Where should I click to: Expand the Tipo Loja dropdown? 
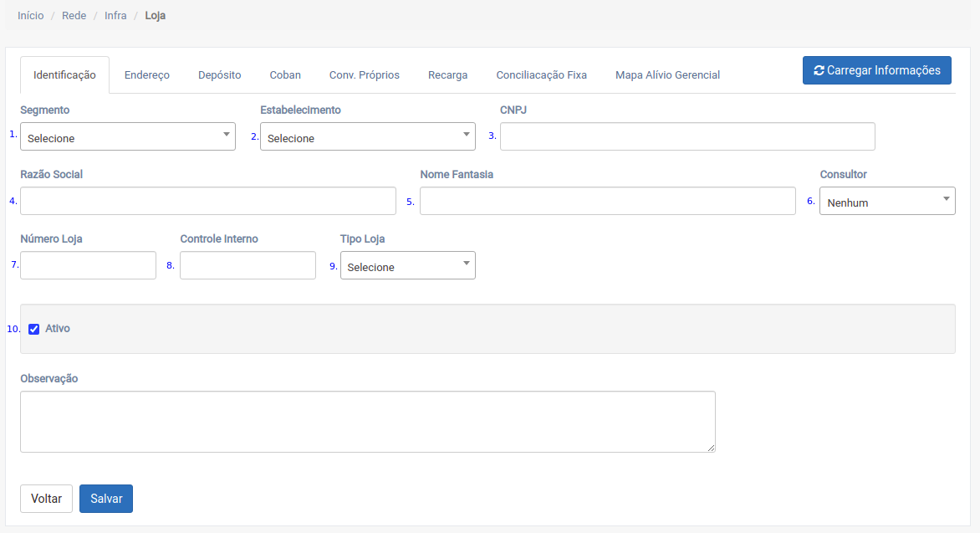tap(408, 266)
